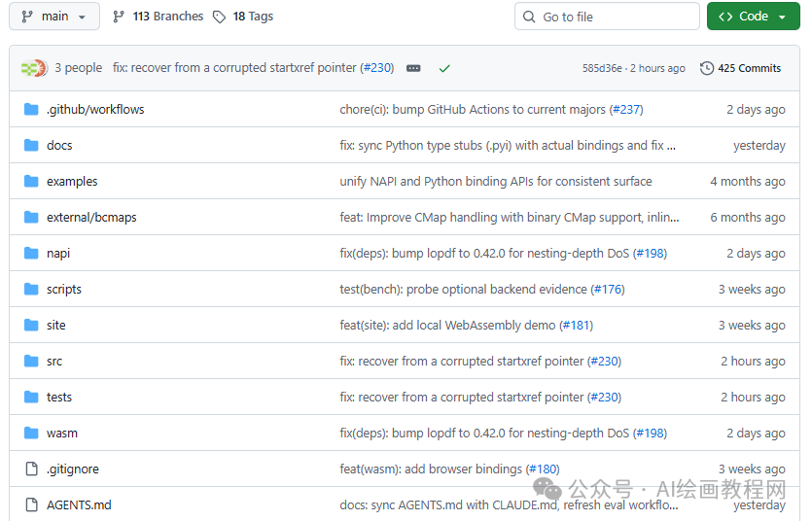Click '4 months ago' timestamp in examples row
The image size is (812, 521).
pos(747,181)
